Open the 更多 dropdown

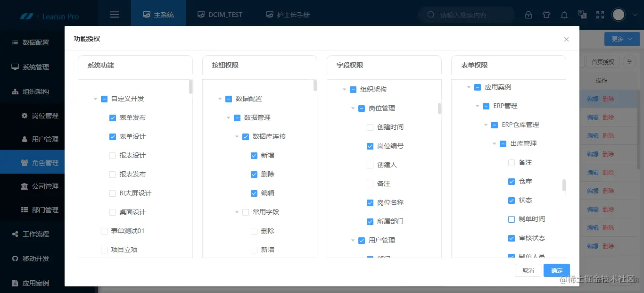tap(622, 39)
